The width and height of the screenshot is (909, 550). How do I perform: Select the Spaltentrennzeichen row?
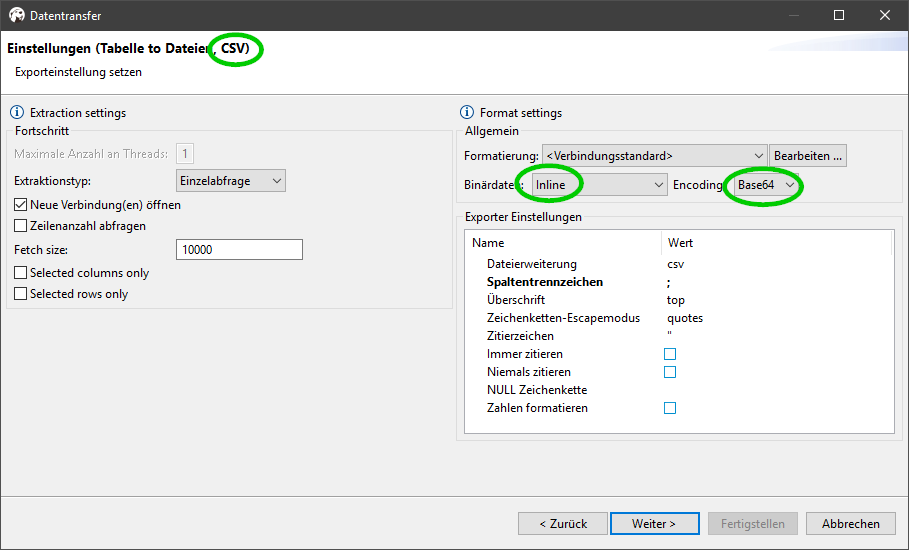[678, 282]
